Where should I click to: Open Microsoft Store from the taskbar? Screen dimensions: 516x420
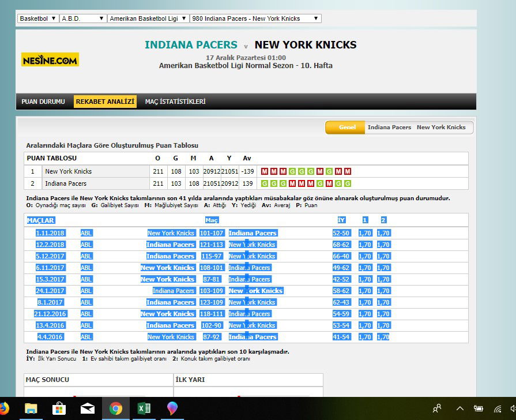tap(59, 409)
